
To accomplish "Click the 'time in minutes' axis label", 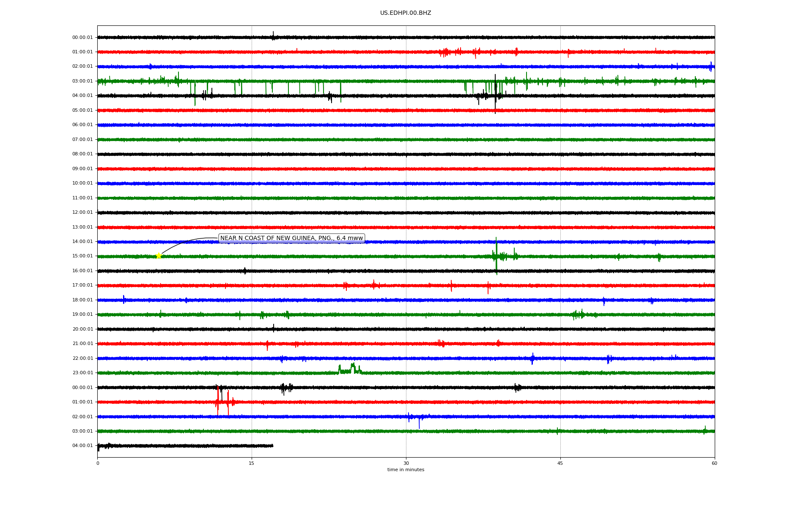I will point(406,470).
